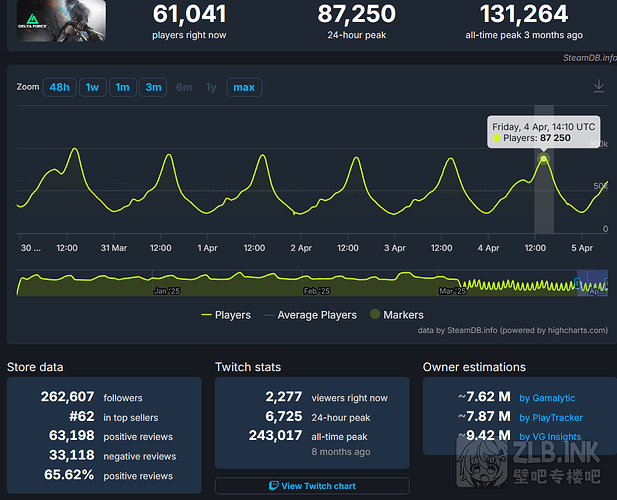Click the Mar '25 region in navigator
The image size is (617, 500).
(453, 291)
